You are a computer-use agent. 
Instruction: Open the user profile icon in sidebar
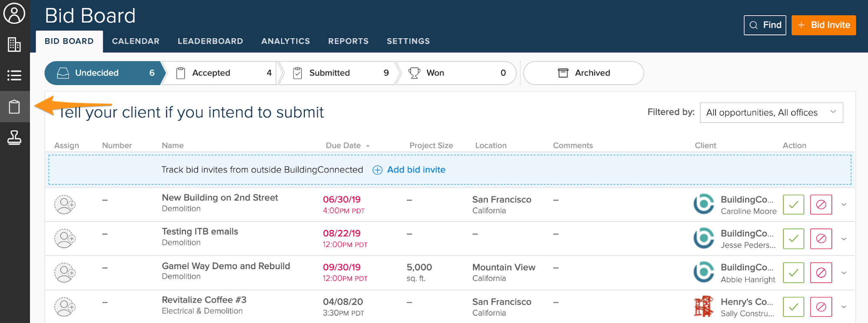click(14, 13)
